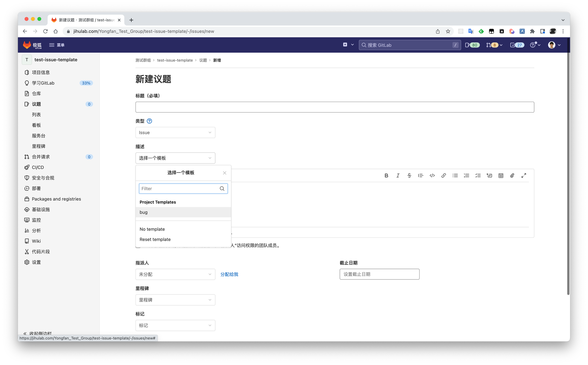
Task: Attach a file to description
Action: point(512,175)
